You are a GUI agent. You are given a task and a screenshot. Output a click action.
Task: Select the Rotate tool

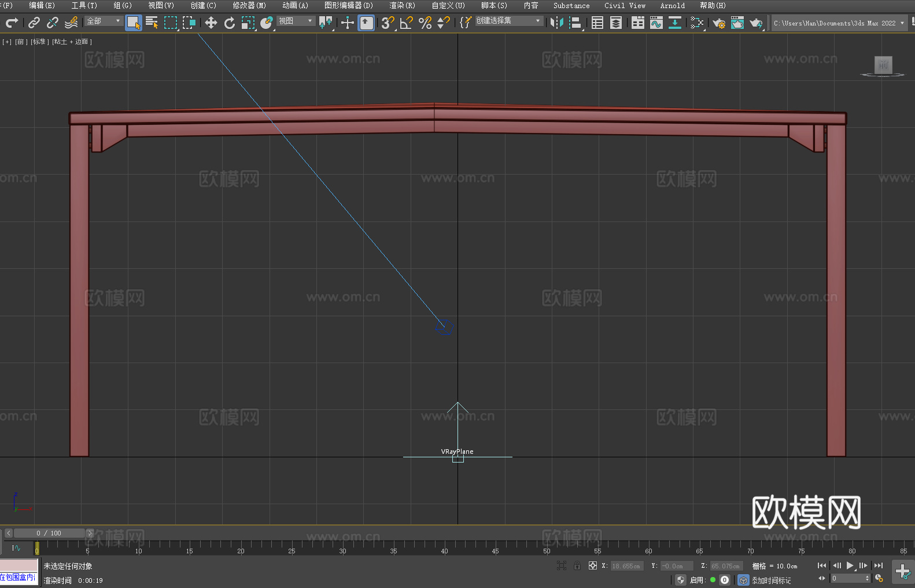230,23
